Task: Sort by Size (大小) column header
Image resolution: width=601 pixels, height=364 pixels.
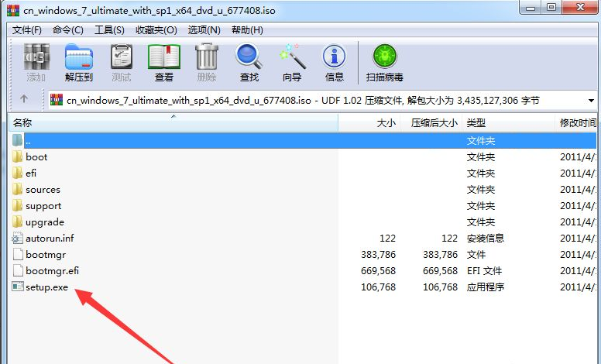Action: pyautogui.click(x=369, y=122)
